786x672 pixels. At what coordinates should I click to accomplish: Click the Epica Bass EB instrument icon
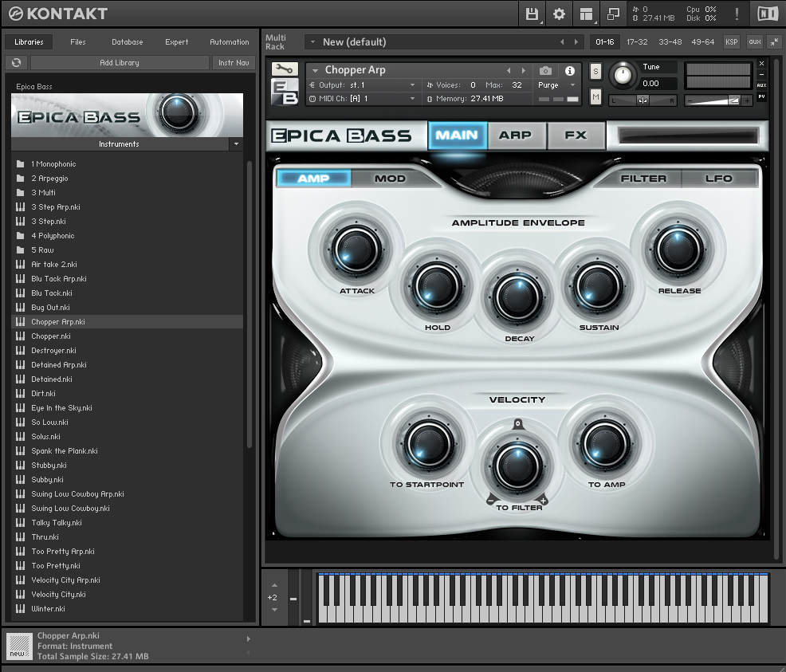tap(285, 92)
